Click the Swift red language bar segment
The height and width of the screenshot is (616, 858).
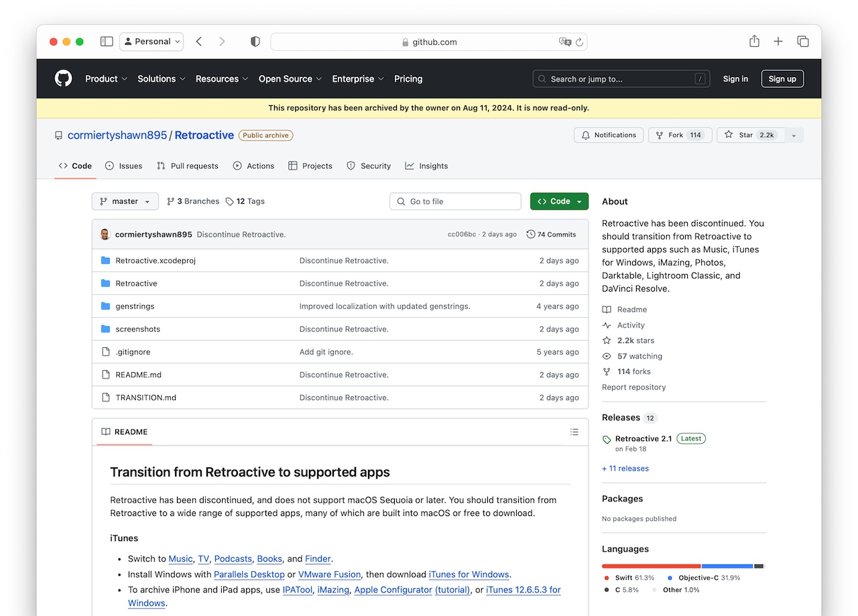click(651, 566)
